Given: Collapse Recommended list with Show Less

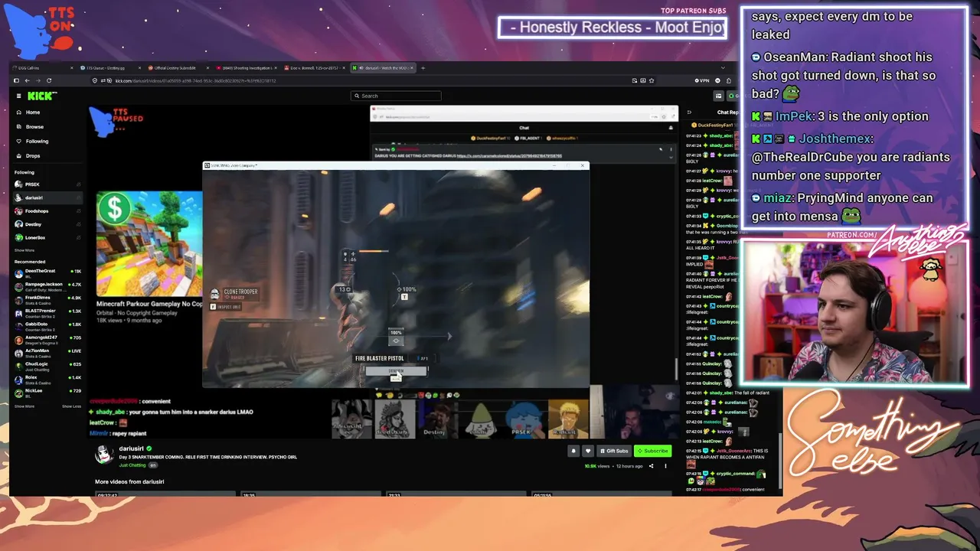Looking at the screenshot, I should [x=71, y=406].
